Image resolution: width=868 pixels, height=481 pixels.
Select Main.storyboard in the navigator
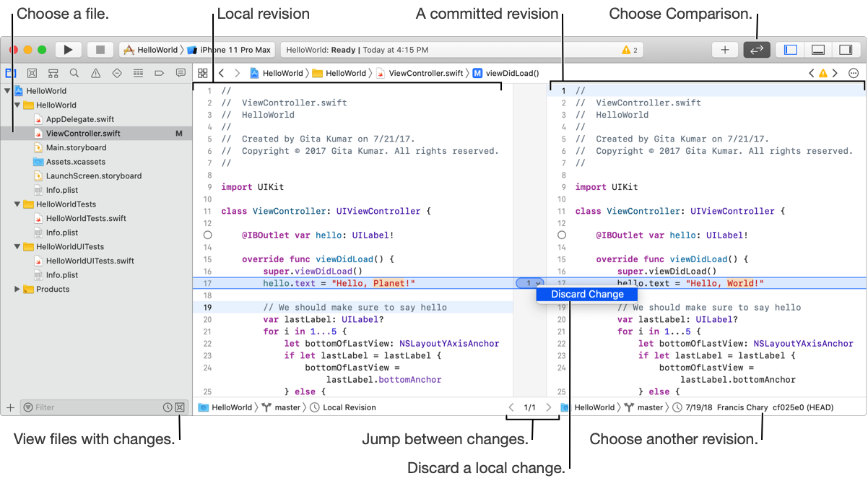pos(76,147)
